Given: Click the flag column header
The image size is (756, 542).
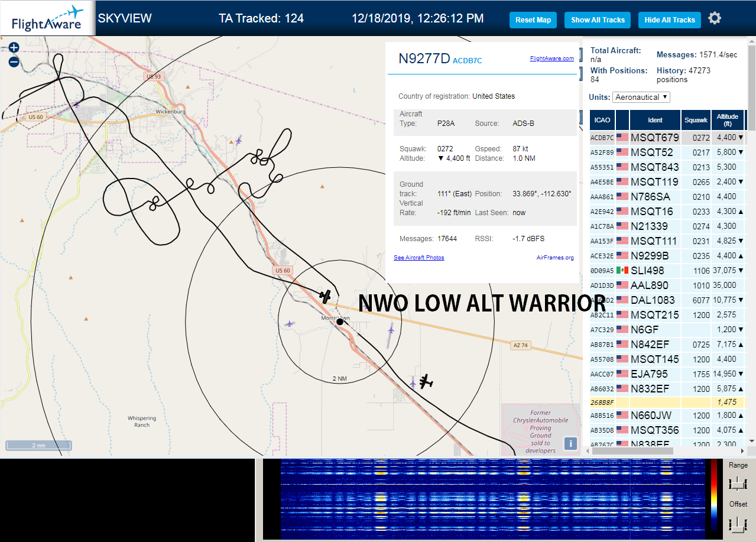Looking at the screenshot, I should 622,120.
